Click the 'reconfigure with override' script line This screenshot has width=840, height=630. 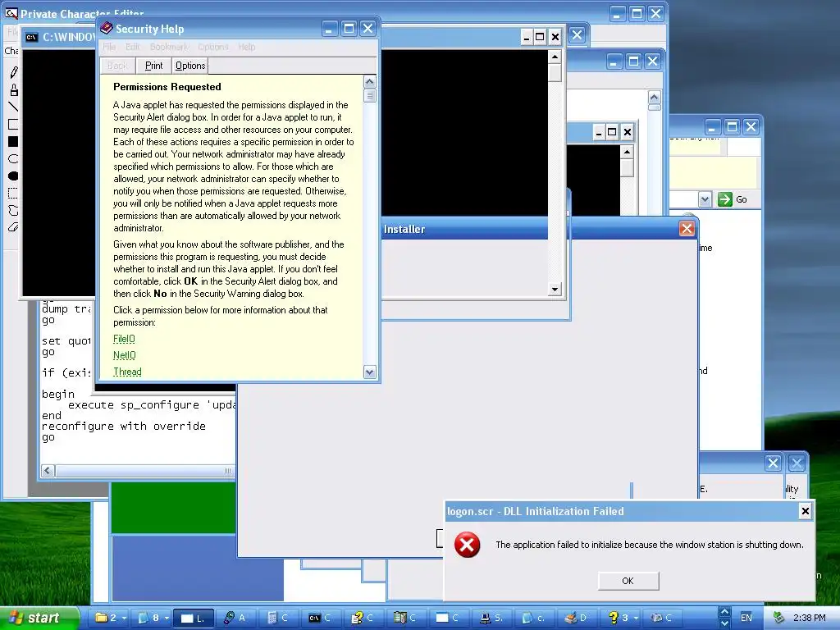(124, 427)
